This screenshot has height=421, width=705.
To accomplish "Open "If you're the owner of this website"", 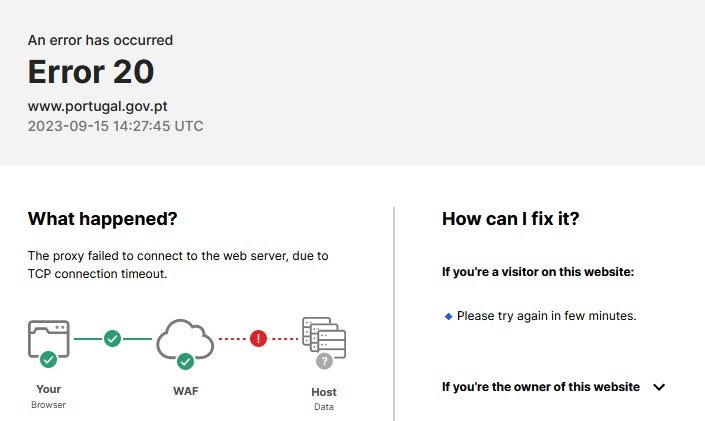I will 541,387.
